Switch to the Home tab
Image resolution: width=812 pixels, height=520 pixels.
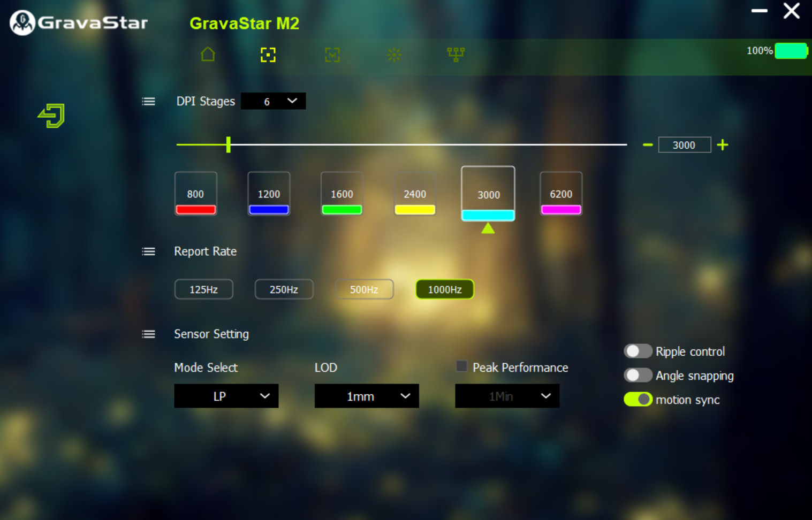pos(208,55)
